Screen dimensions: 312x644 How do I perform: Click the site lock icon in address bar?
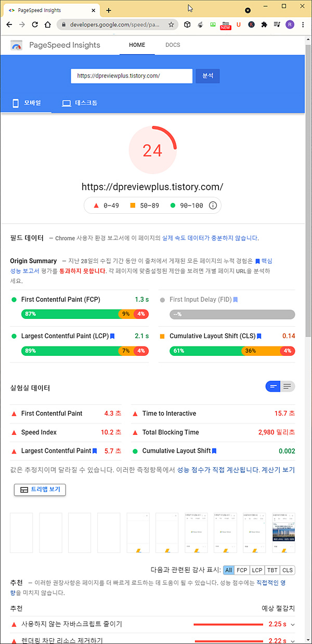click(x=63, y=24)
